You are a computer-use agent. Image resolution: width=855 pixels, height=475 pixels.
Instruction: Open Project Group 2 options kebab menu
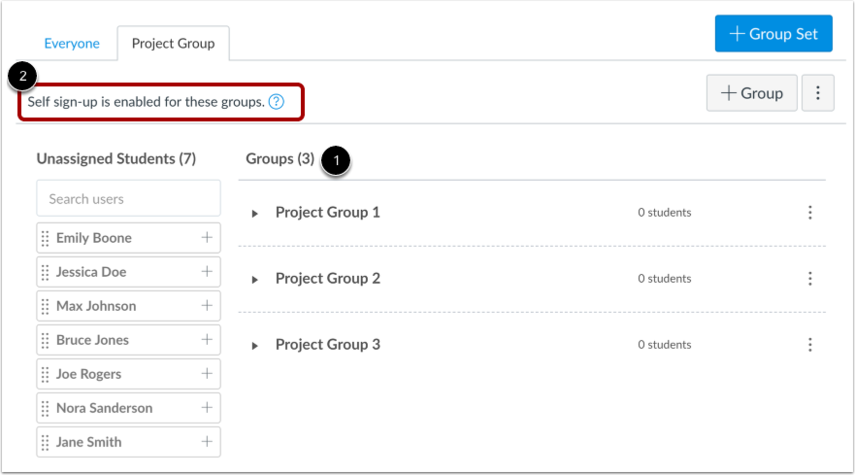810,279
